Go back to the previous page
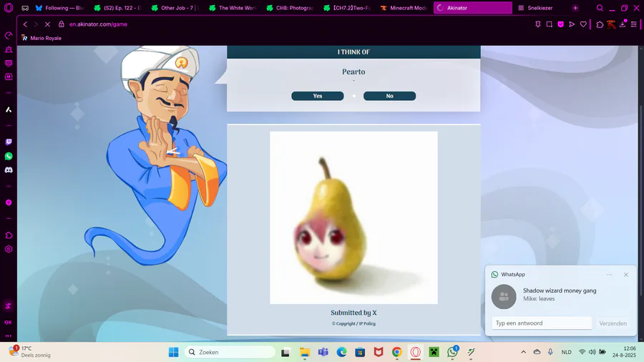This screenshot has width=644, height=362. [25, 24]
